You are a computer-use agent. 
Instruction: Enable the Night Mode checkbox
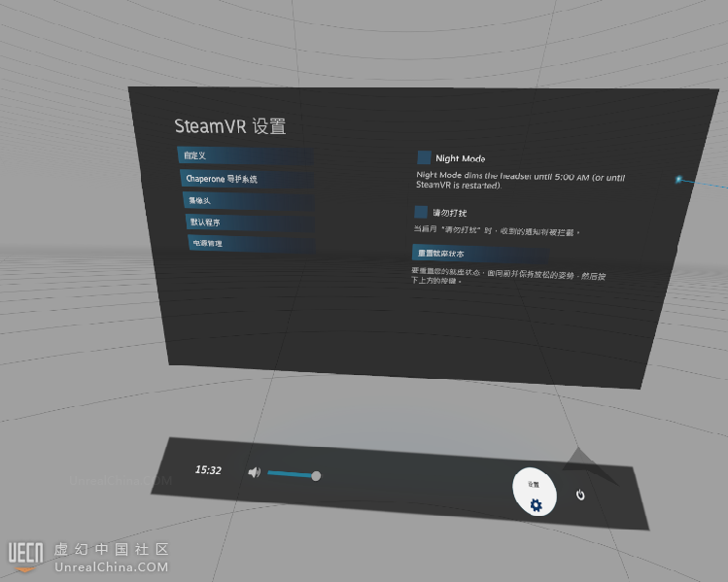[424, 157]
